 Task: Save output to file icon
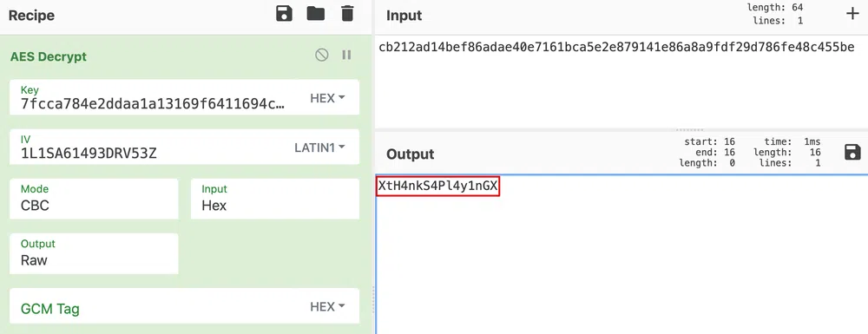coord(853,153)
